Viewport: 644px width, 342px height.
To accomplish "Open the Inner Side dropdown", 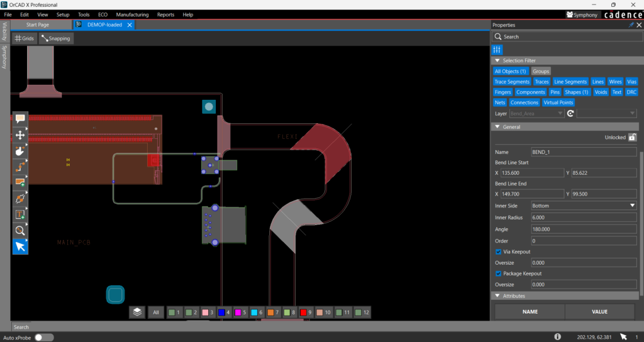I will point(584,206).
